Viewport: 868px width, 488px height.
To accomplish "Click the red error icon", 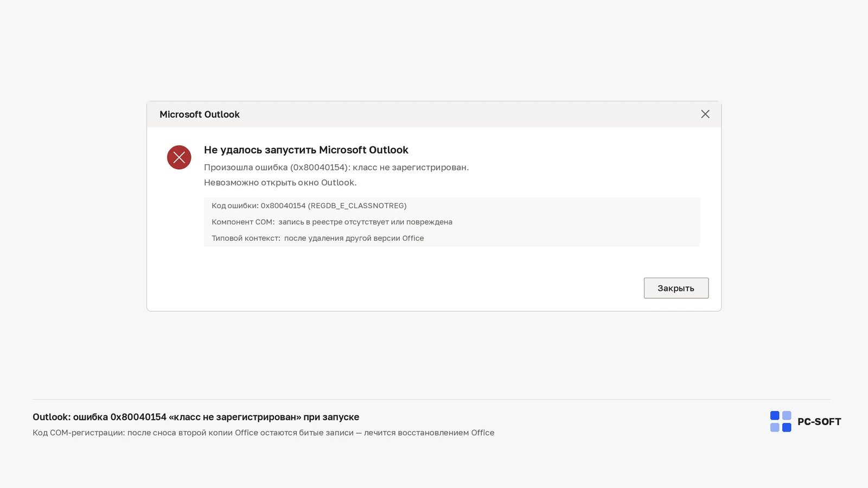I will pos(179,157).
